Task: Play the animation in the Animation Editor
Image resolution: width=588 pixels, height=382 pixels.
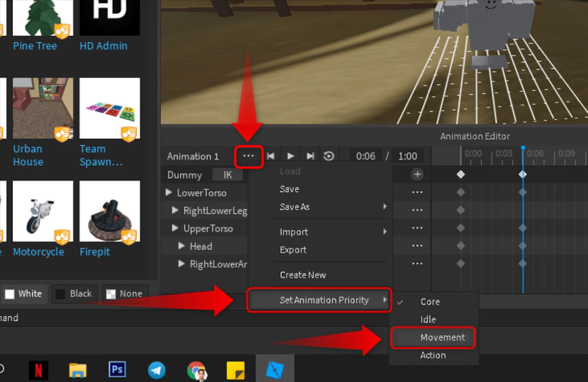Action: [x=290, y=155]
